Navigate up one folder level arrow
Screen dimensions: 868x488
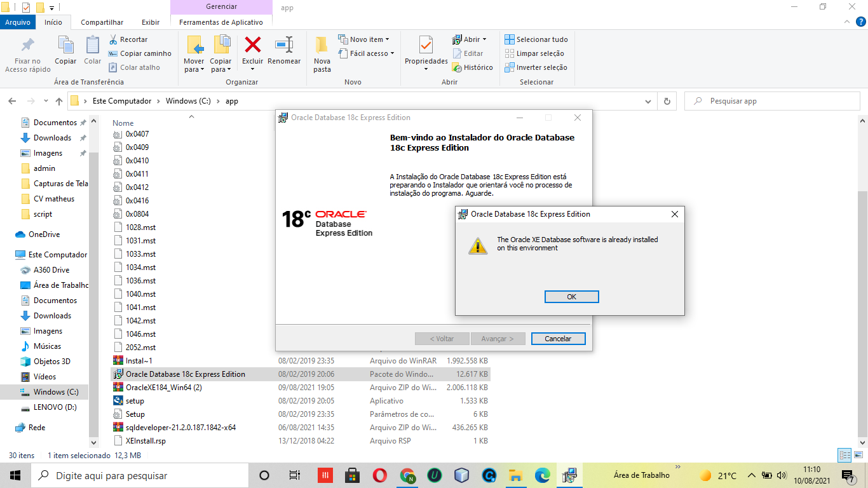pos(59,101)
